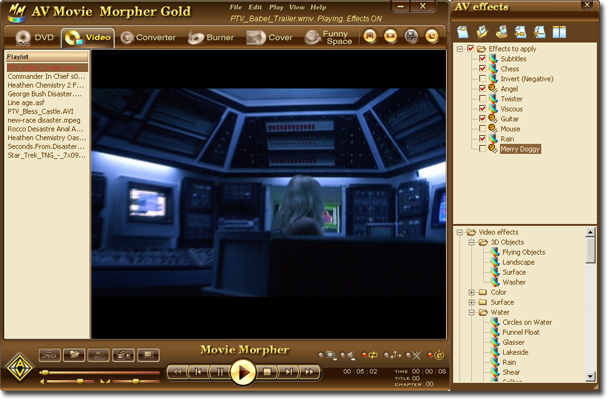Collapse the 3D Objects folder
The width and height of the screenshot is (612, 405).
[x=471, y=242]
